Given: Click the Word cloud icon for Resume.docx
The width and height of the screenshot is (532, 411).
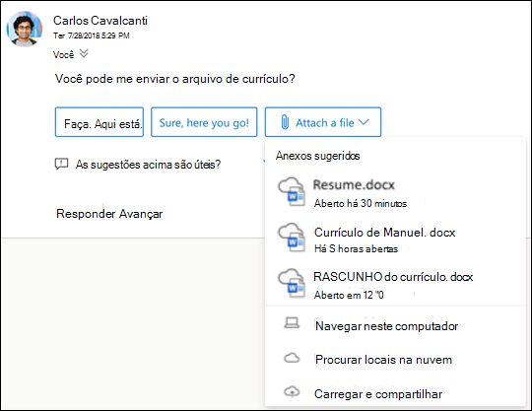Looking at the screenshot, I should tap(292, 192).
